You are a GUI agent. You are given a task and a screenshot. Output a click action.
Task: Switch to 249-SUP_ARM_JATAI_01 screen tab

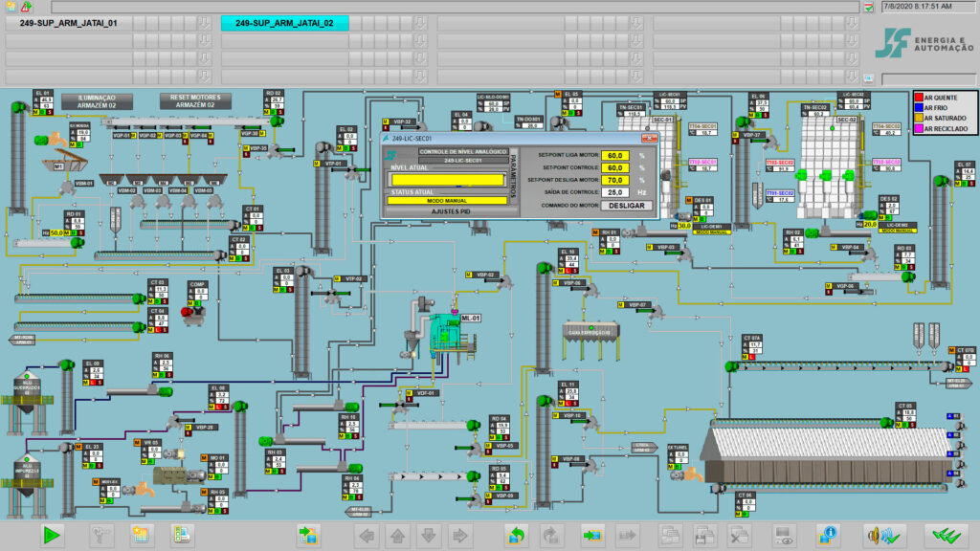(69, 23)
